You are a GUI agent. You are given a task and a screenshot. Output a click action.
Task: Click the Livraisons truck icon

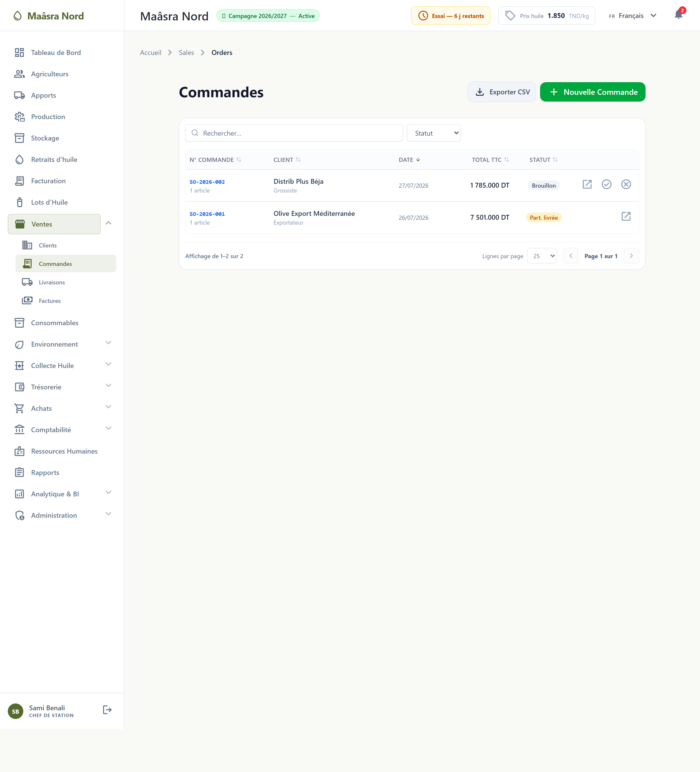coord(27,282)
